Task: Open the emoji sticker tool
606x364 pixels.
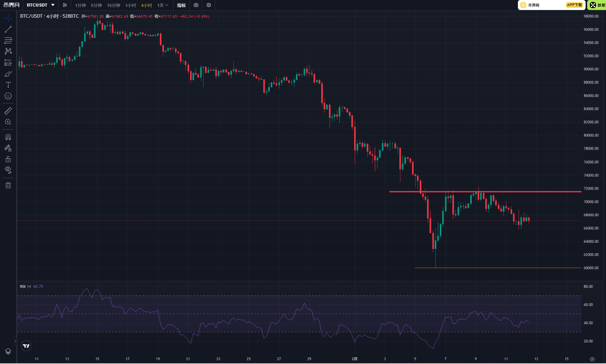Action: pos(8,96)
